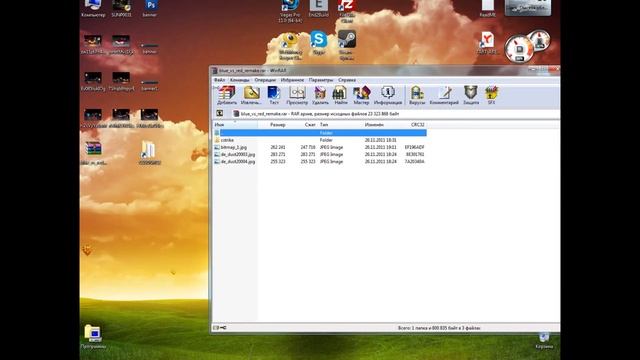Sort files by the CRC32 column
The height and width of the screenshot is (360, 640).
pyautogui.click(x=418, y=125)
